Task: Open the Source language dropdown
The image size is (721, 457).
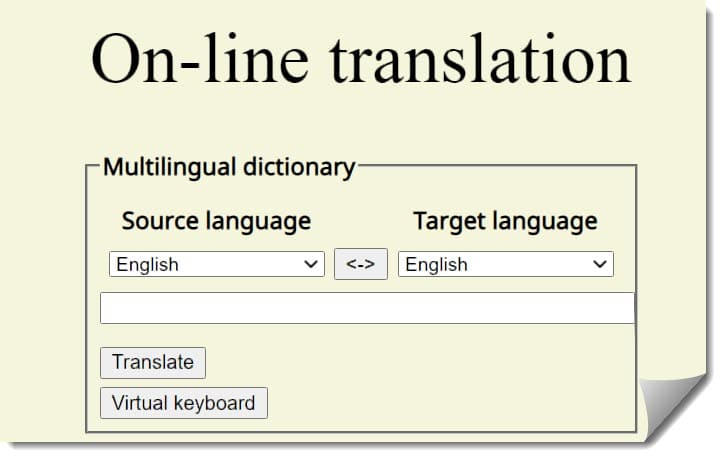Action: coord(217,264)
